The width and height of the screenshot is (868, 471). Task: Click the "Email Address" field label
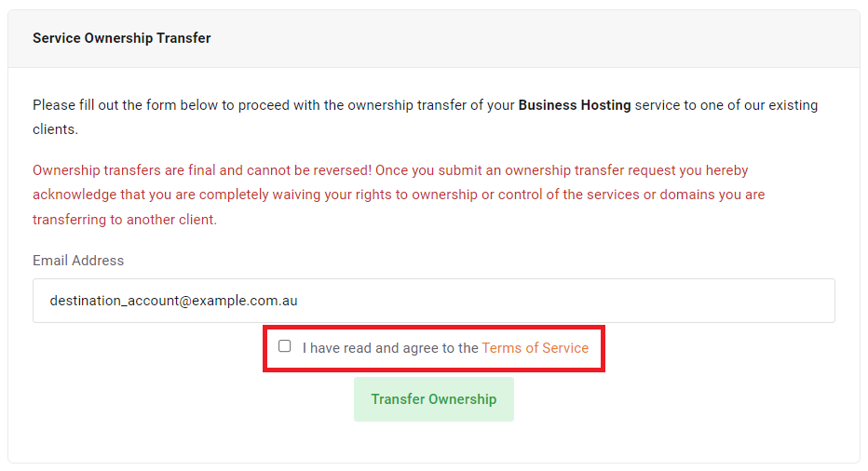tap(78, 261)
